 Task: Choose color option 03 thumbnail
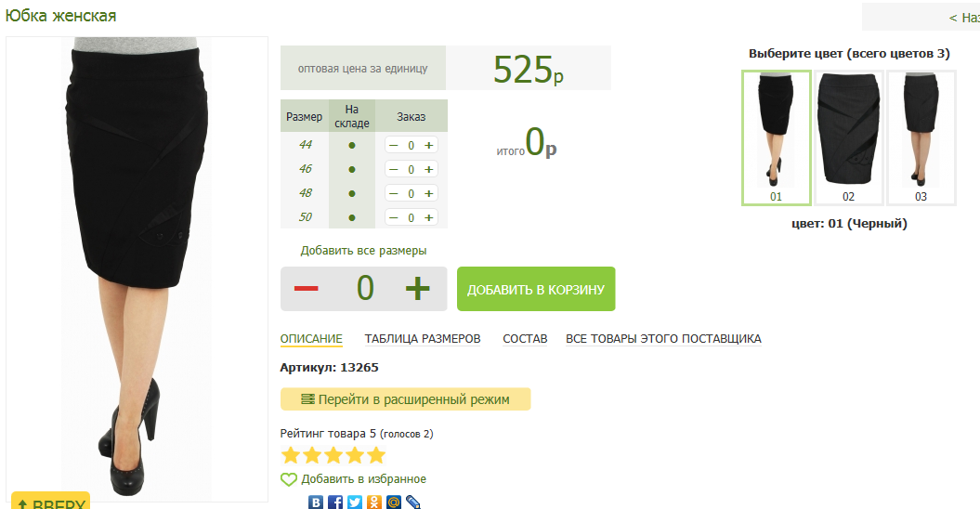pyautogui.click(x=921, y=137)
